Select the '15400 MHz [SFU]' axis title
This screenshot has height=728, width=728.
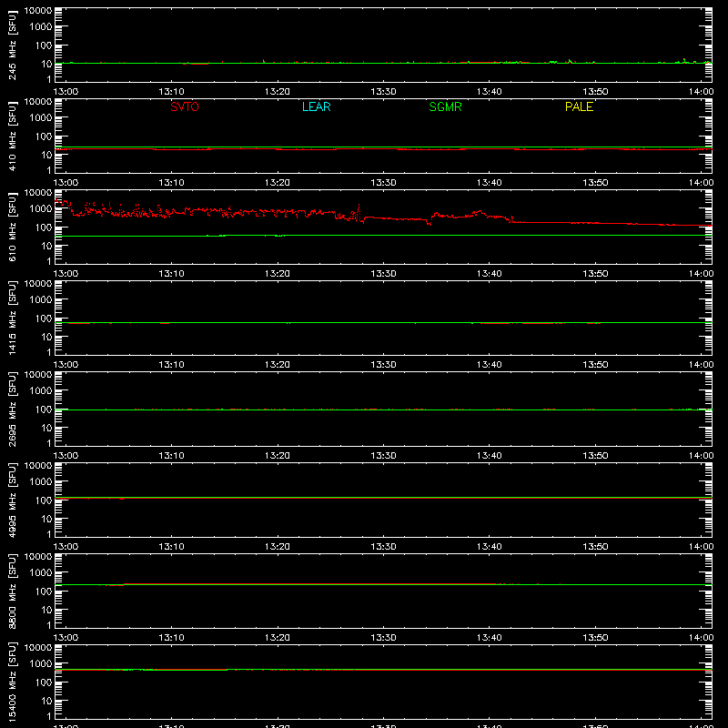pyautogui.click(x=13, y=682)
